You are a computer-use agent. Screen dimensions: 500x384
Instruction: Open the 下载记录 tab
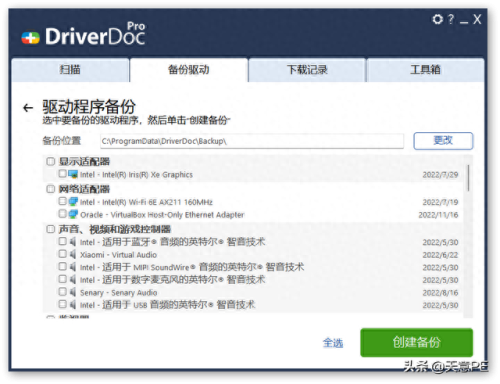307,70
